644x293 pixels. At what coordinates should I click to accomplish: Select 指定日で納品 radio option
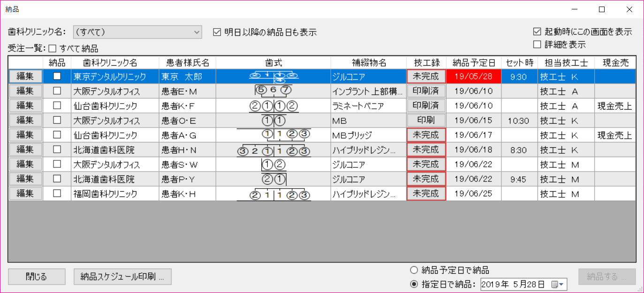[414, 284]
